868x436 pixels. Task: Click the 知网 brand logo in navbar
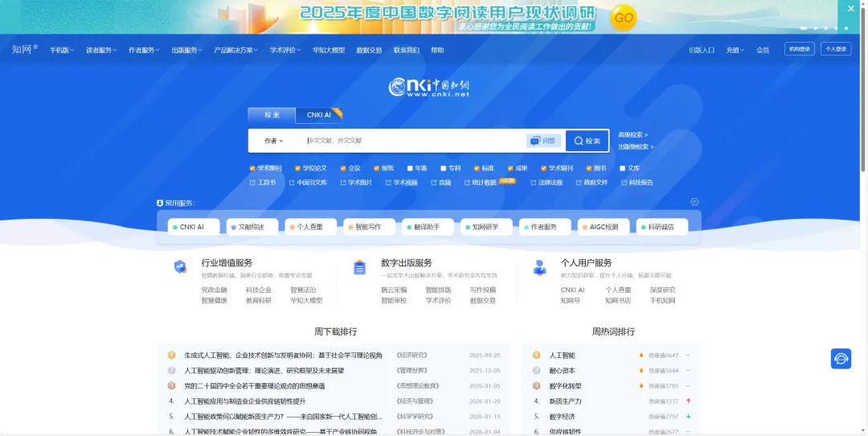tap(24, 49)
